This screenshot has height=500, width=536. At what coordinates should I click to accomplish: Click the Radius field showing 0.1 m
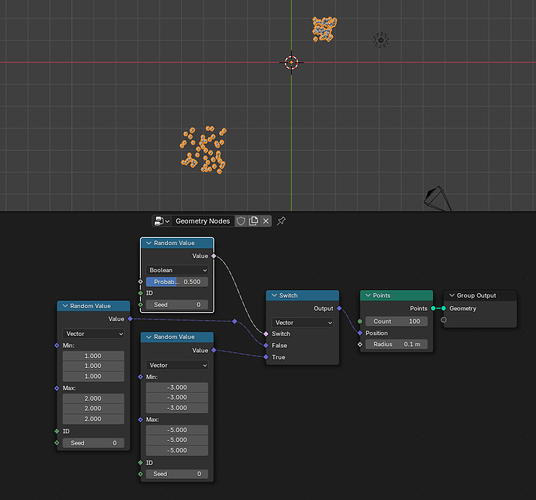click(x=397, y=344)
